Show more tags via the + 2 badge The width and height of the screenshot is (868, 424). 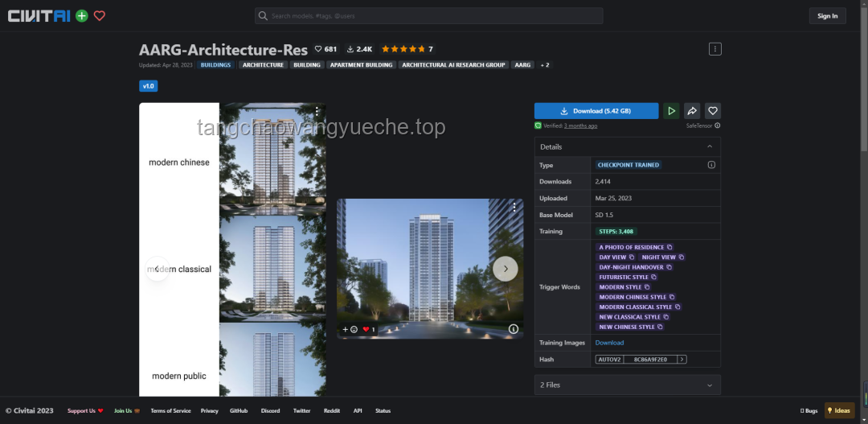click(545, 65)
